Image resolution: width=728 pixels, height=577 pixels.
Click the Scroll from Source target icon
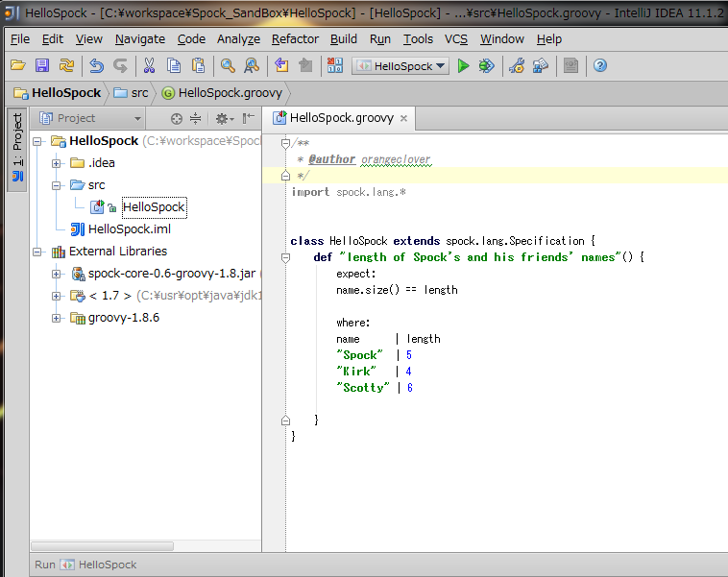click(x=176, y=118)
